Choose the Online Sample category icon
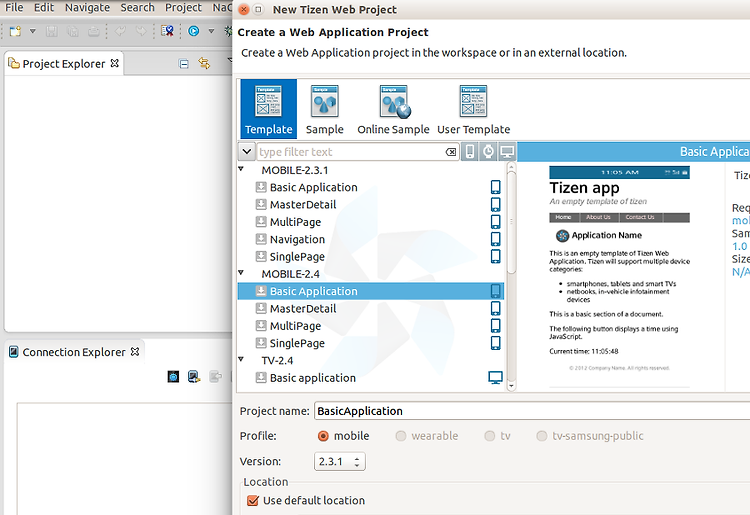The width and height of the screenshot is (750, 515). (393, 109)
